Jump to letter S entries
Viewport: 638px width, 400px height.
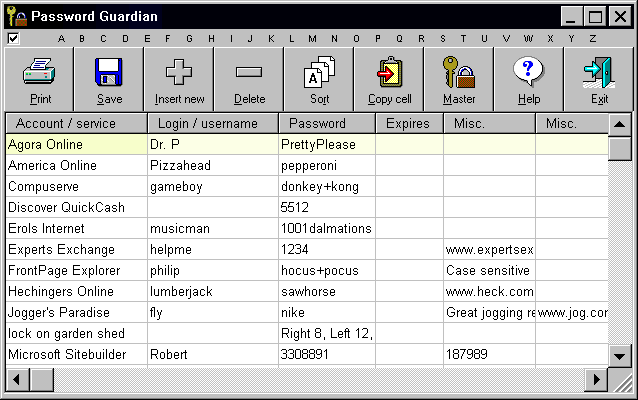tap(443, 39)
